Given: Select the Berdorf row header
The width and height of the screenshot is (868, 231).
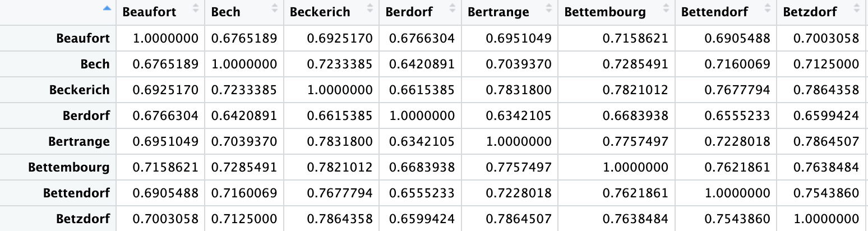Looking at the screenshot, I should coord(86,115).
